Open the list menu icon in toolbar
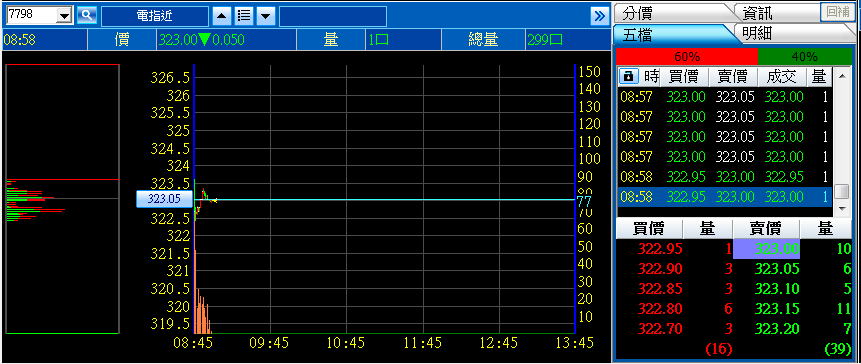The image size is (861, 364). point(244,16)
